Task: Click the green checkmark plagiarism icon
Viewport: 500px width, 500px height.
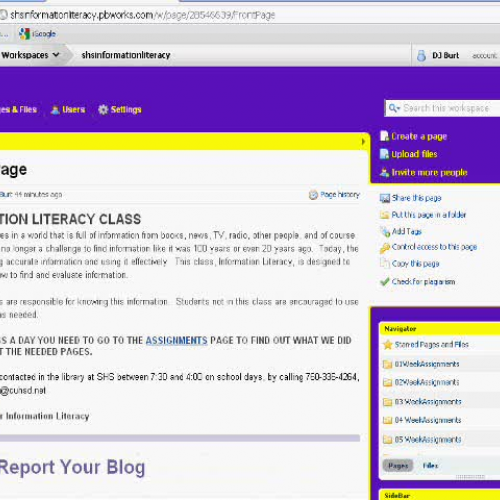Action: 385,282
